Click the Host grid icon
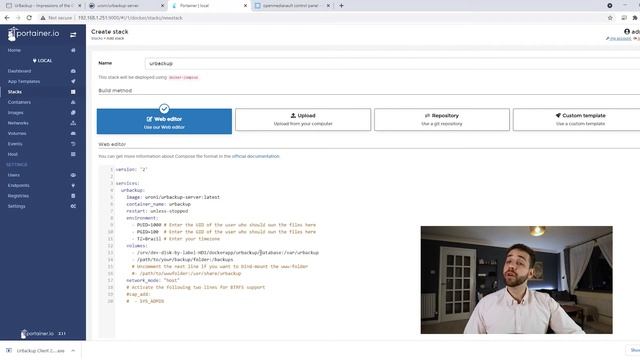The height and width of the screenshot is (360, 640). (x=73, y=154)
